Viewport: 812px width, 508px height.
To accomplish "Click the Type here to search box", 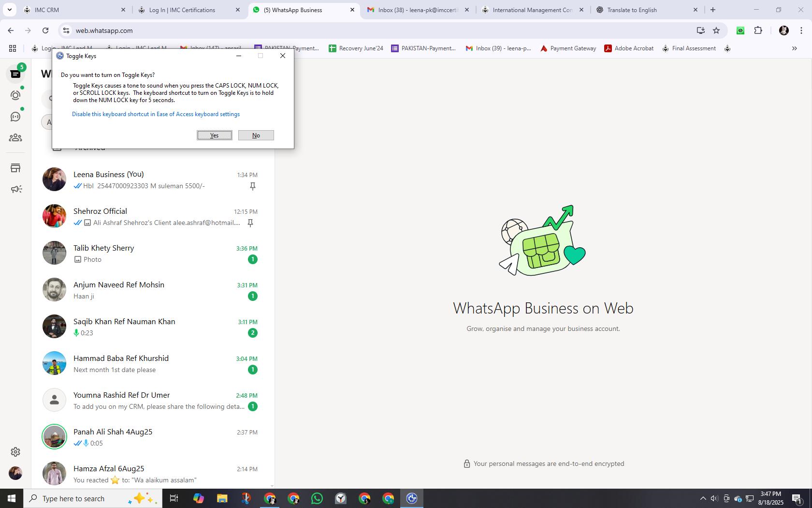I will [93, 498].
